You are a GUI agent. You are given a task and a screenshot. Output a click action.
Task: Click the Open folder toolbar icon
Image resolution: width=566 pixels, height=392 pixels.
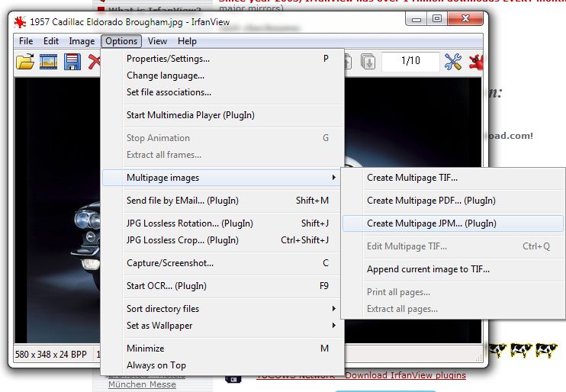[25, 62]
